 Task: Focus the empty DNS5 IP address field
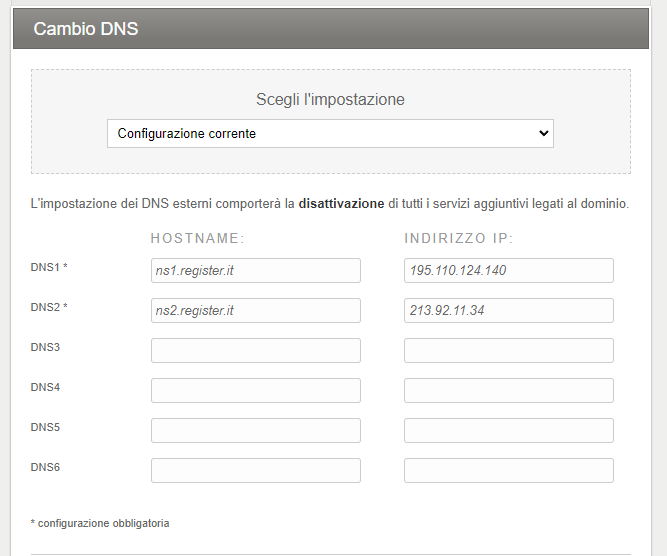pyautogui.click(x=508, y=430)
